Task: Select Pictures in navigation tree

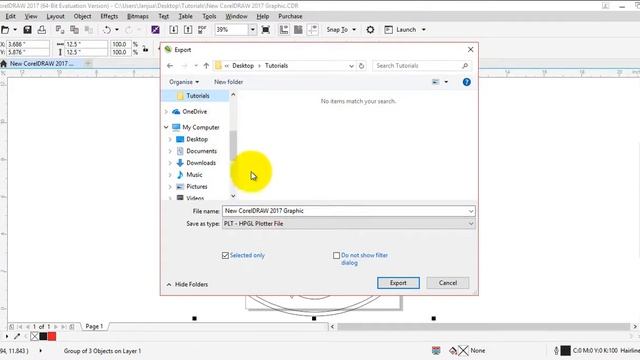Action: click(x=197, y=187)
